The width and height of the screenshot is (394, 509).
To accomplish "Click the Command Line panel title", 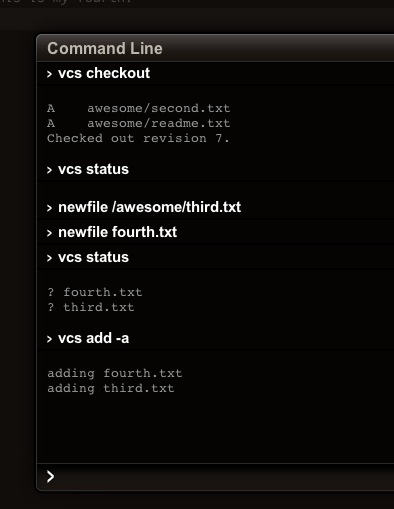I will (105, 49).
